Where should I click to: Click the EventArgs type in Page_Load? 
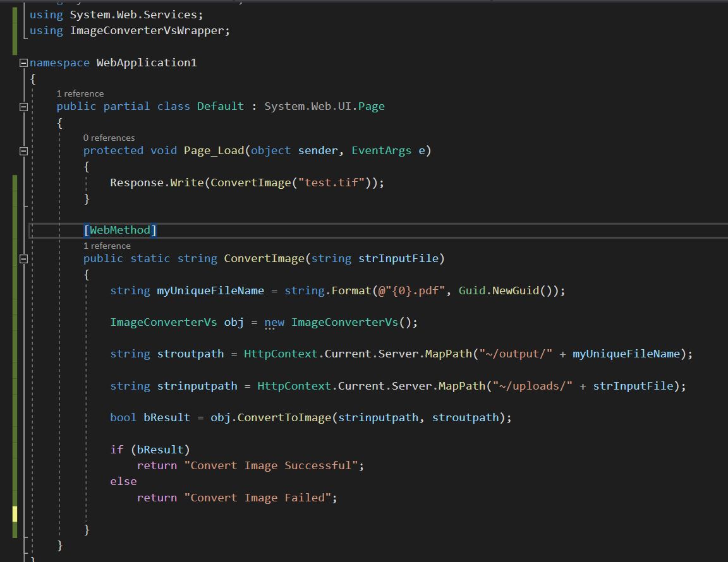[381, 150]
